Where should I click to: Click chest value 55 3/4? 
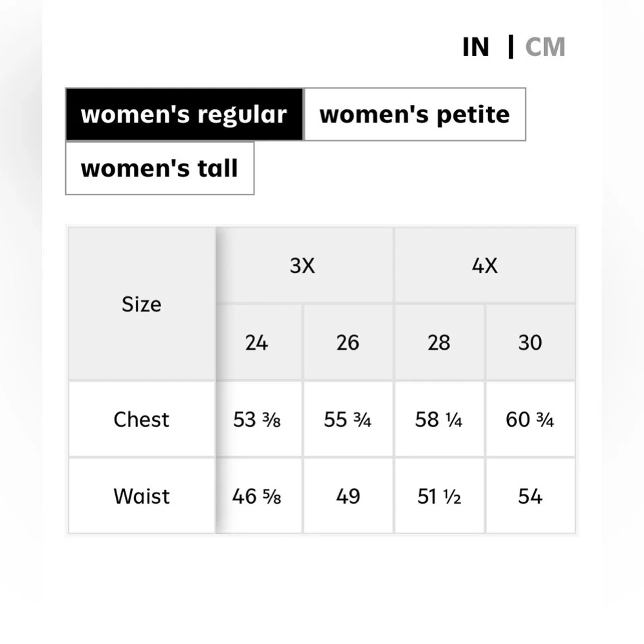(348, 419)
